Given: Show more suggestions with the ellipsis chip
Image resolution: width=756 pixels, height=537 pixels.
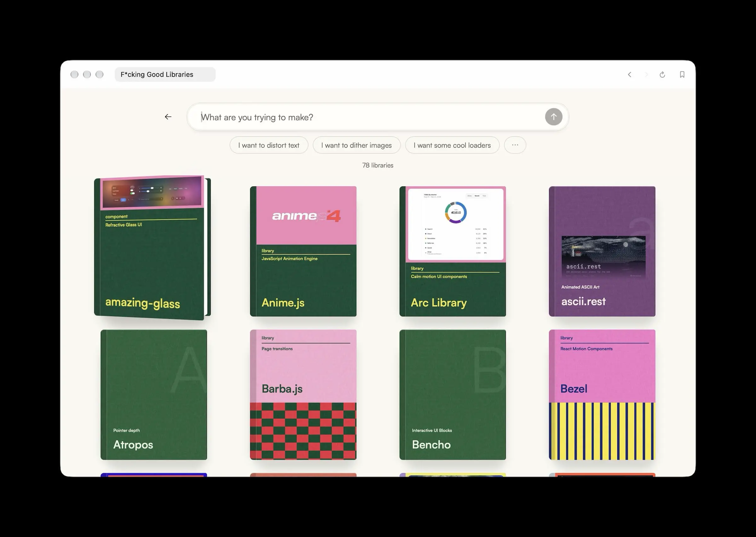Looking at the screenshot, I should [515, 145].
